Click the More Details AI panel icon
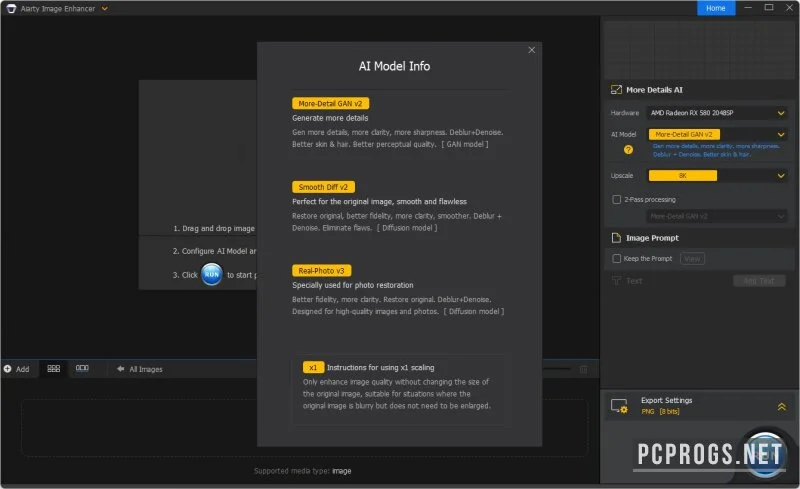The image size is (800, 489). pos(616,90)
